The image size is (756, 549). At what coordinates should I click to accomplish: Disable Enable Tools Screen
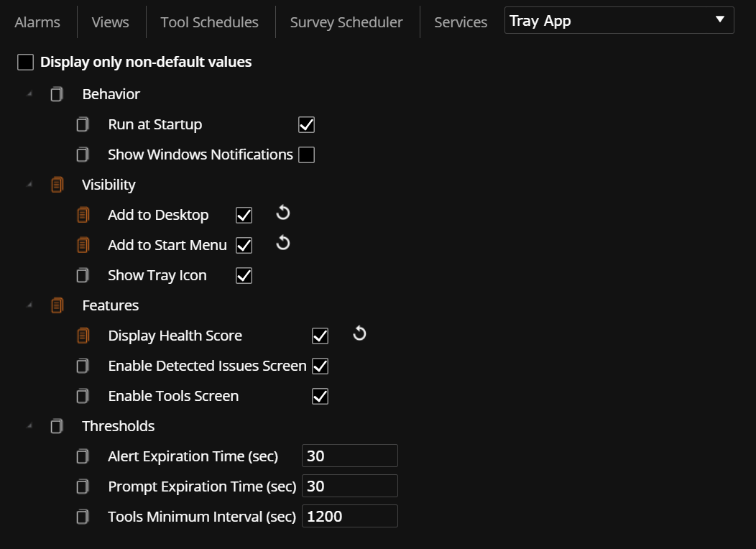[320, 395]
